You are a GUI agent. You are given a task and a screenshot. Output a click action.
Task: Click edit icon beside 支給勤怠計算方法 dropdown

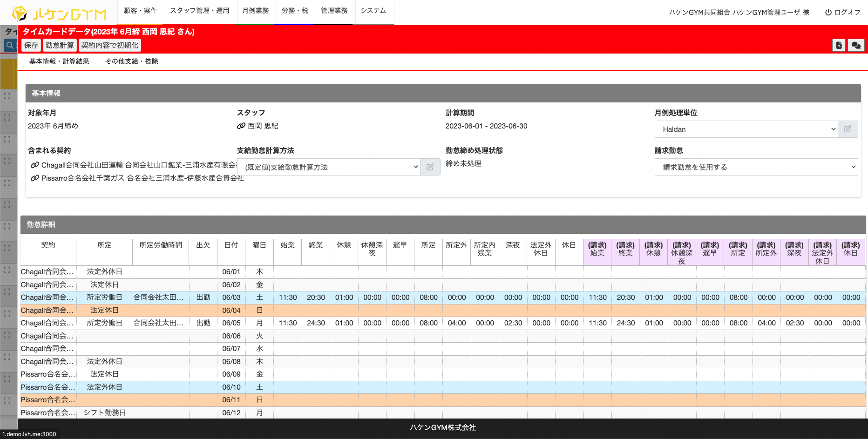click(430, 167)
